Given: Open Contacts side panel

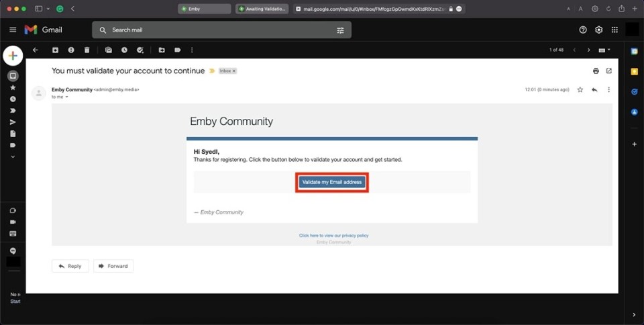Looking at the screenshot, I should pos(634,111).
